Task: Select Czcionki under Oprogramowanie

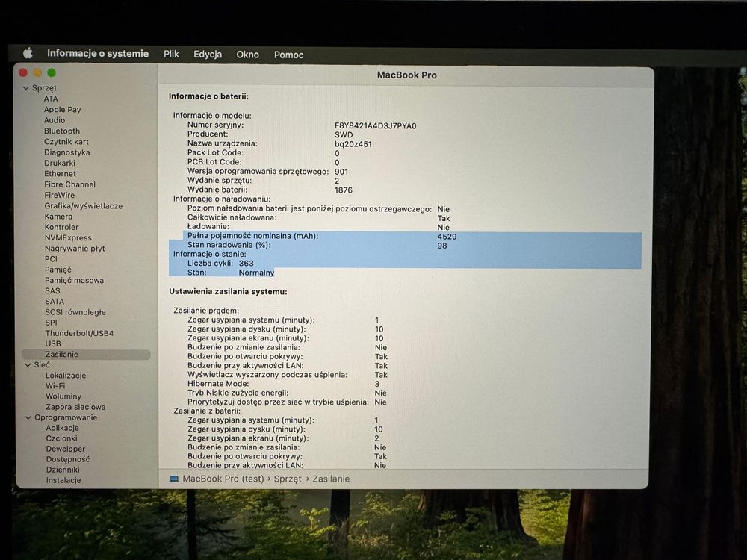Action: [61, 438]
